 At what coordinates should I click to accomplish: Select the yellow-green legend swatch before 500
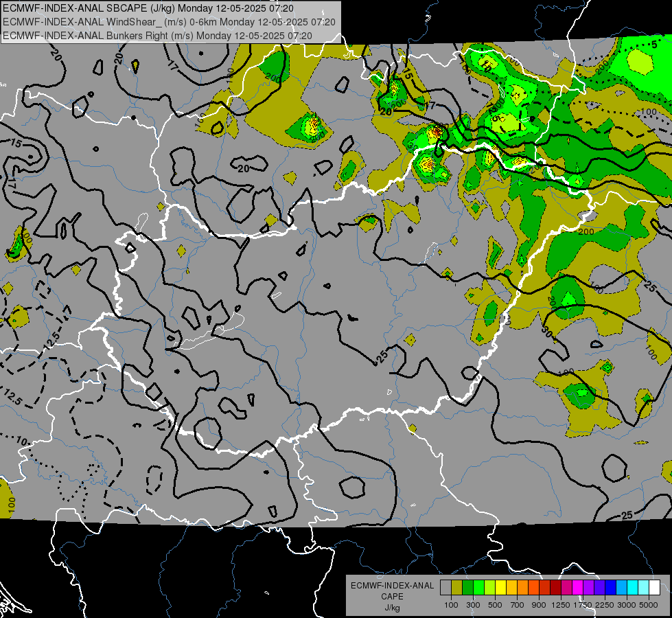tap(489, 587)
